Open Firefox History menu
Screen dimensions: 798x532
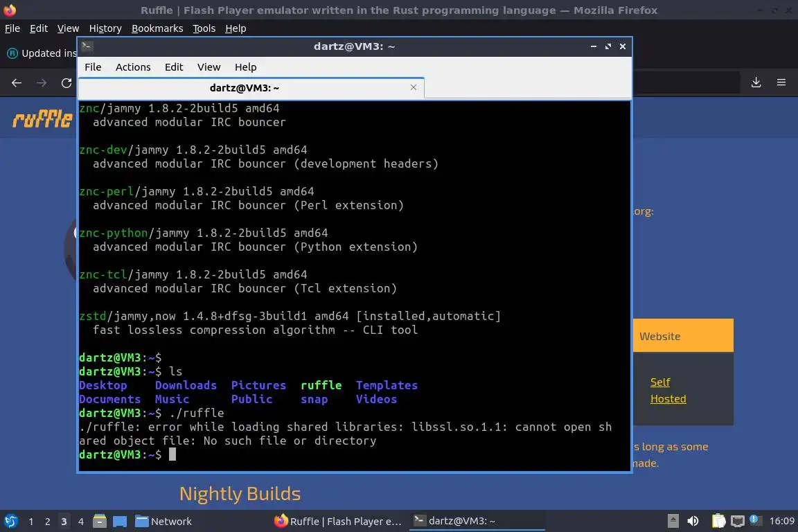click(105, 28)
